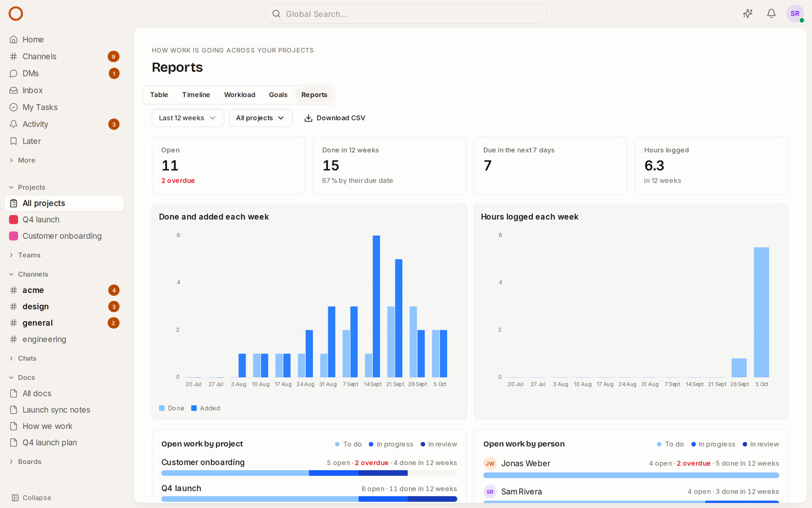Open the Last 12 weeks dropdown
The width and height of the screenshot is (812, 508).
pos(188,118)
